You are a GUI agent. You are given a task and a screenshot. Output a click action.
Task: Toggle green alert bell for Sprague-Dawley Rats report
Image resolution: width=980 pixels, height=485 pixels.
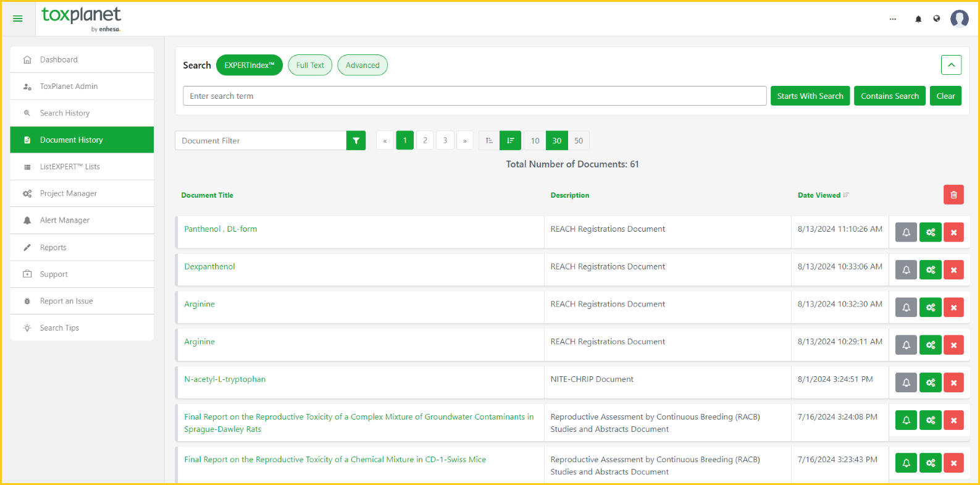(906, 420)
